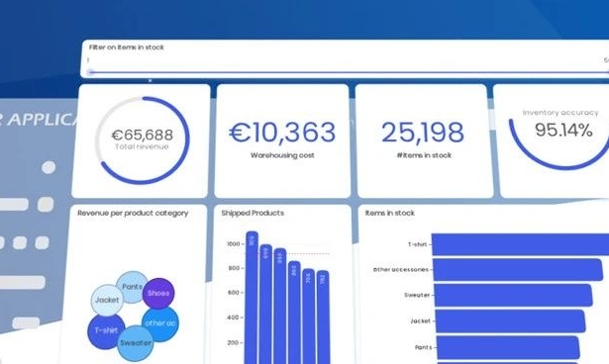Screen dimensions: 609x364
Task: Click the tallest bar in Shipped Products
Action: (253, 298)
